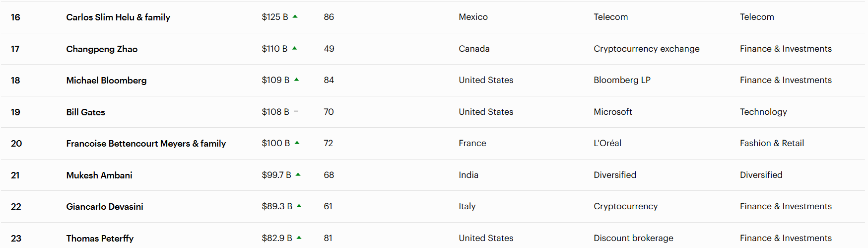Click the up arrow next to $100 B

[297, 143]
